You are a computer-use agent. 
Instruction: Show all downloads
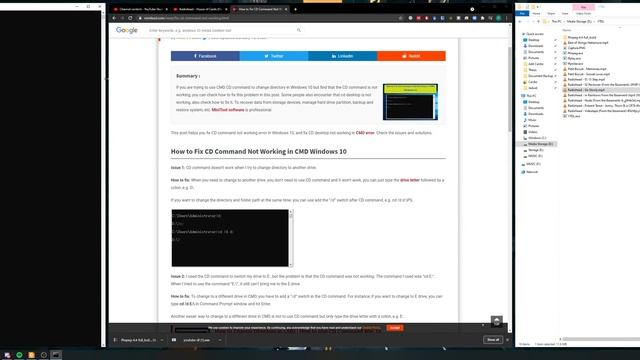(493, 340)
